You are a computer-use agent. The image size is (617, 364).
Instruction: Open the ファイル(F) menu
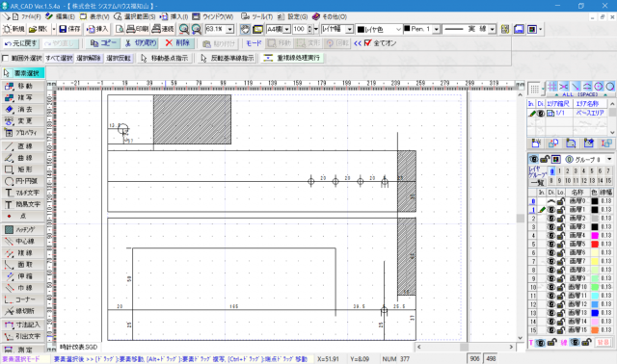click(31, 17)
